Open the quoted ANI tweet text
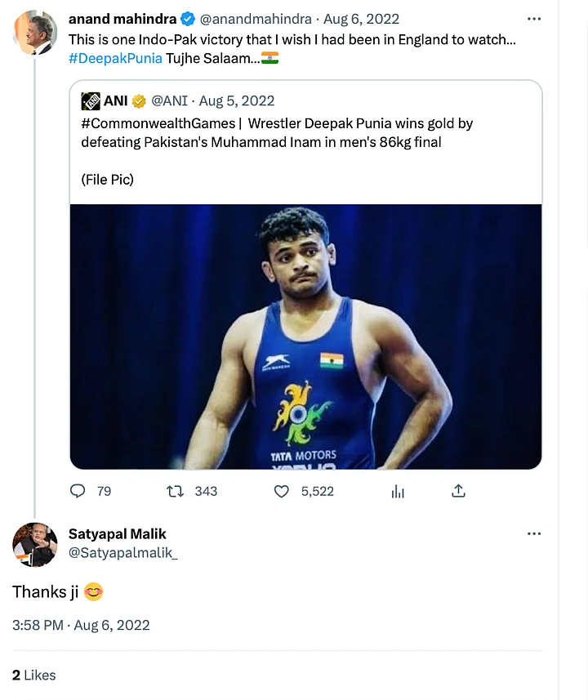The width and height of the screenshot is (588, 700). pos(278,132)
